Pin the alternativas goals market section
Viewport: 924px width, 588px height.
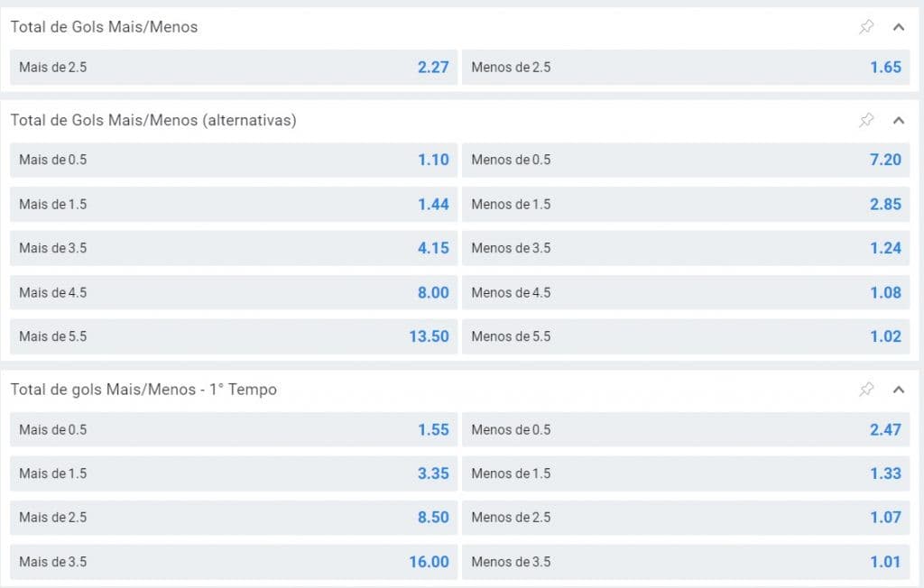(x=866, y=120)
